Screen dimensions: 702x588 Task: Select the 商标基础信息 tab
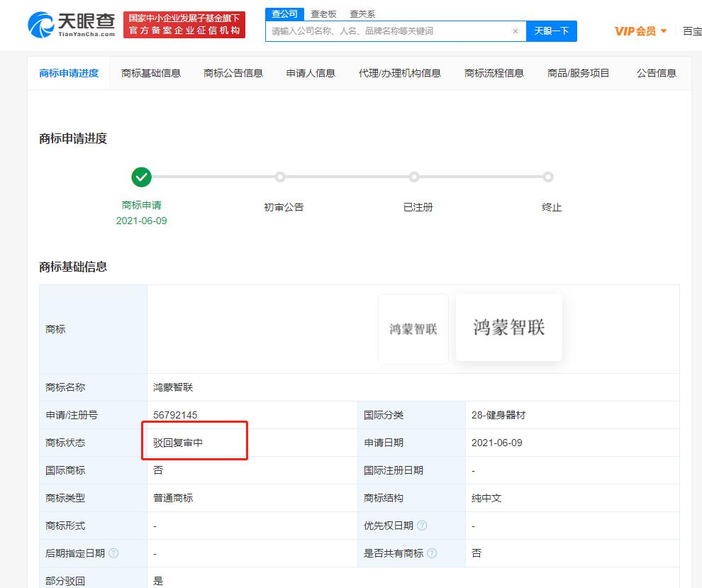[x=151, y=73]
